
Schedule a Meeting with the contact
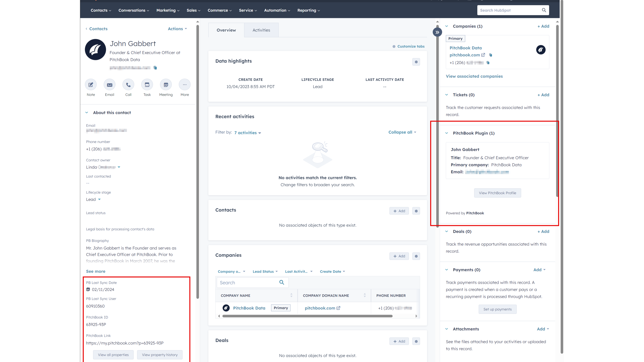click(x=166, y=85)
